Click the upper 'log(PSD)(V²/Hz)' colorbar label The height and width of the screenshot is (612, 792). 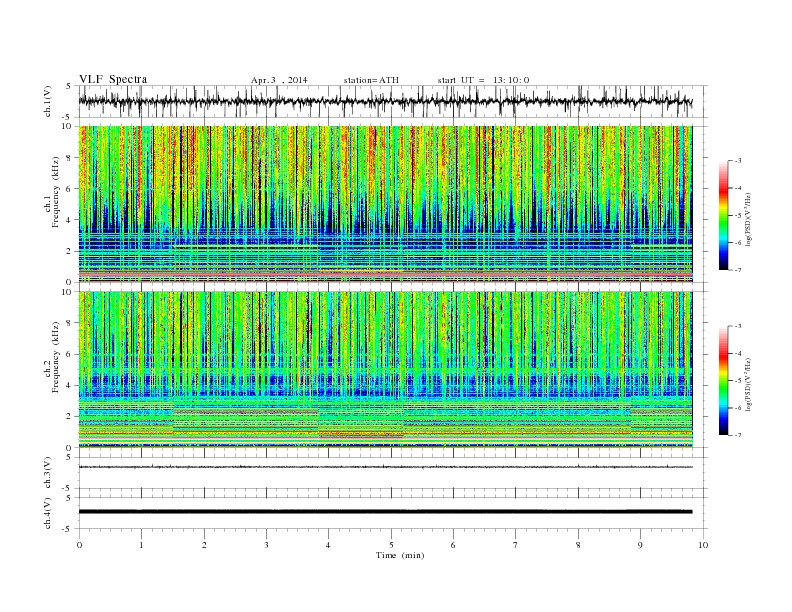point(748,219)
